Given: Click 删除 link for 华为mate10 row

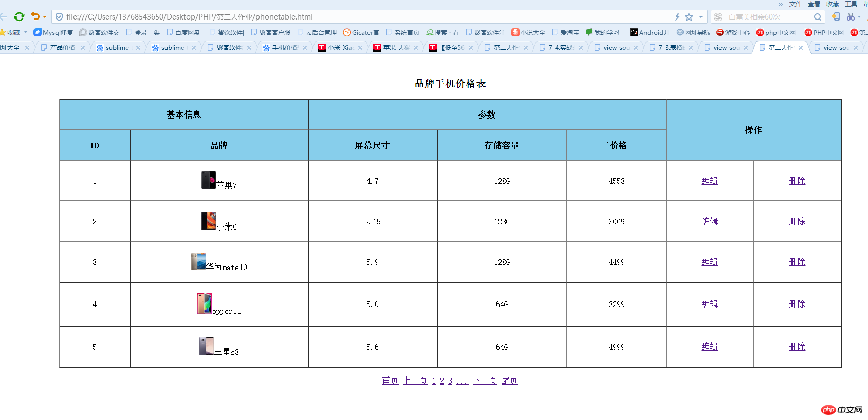Looking at the screenshot, I should [797, 262].
